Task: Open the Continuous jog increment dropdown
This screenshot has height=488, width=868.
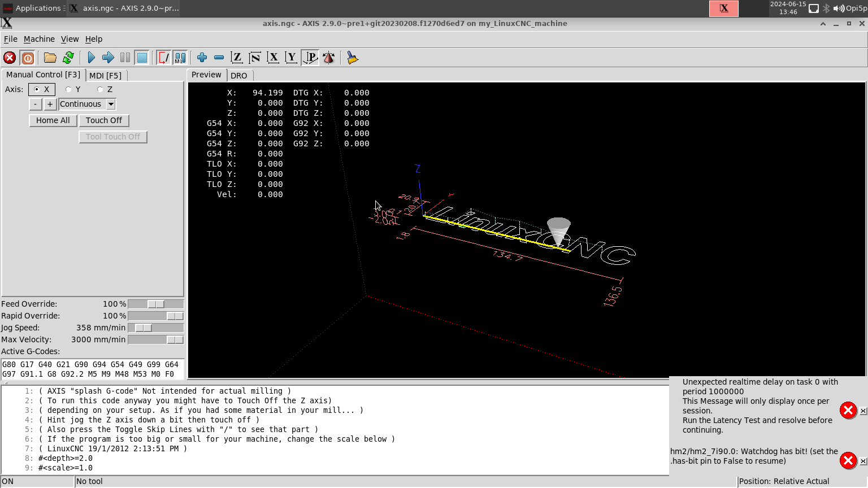Action: [x=111, y=104]
